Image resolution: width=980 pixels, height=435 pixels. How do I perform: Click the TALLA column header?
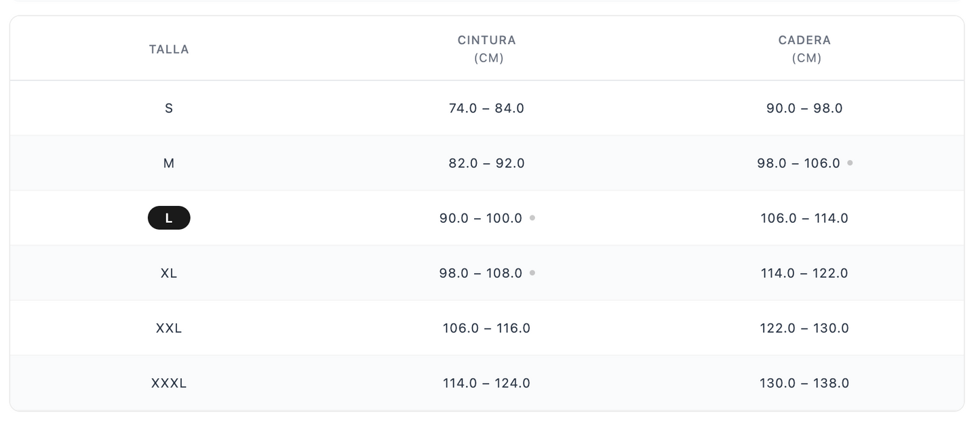(169, 49)
